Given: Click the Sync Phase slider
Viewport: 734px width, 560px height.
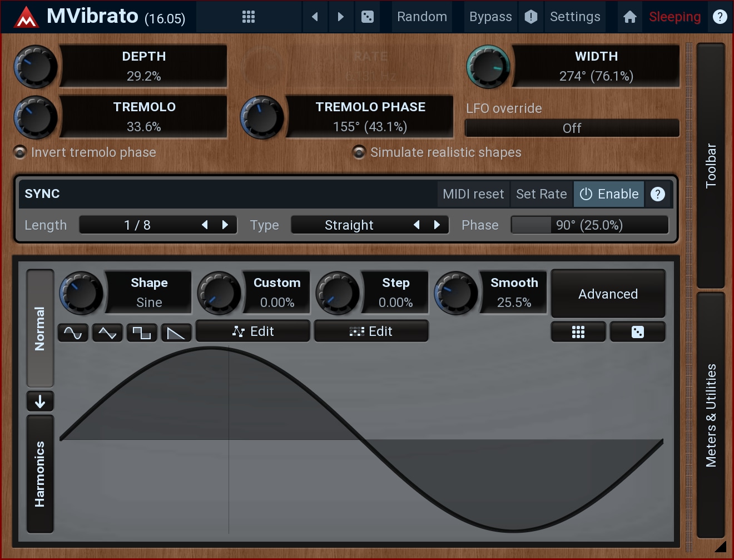Looking at the screenshot, I should pos(589,225).
